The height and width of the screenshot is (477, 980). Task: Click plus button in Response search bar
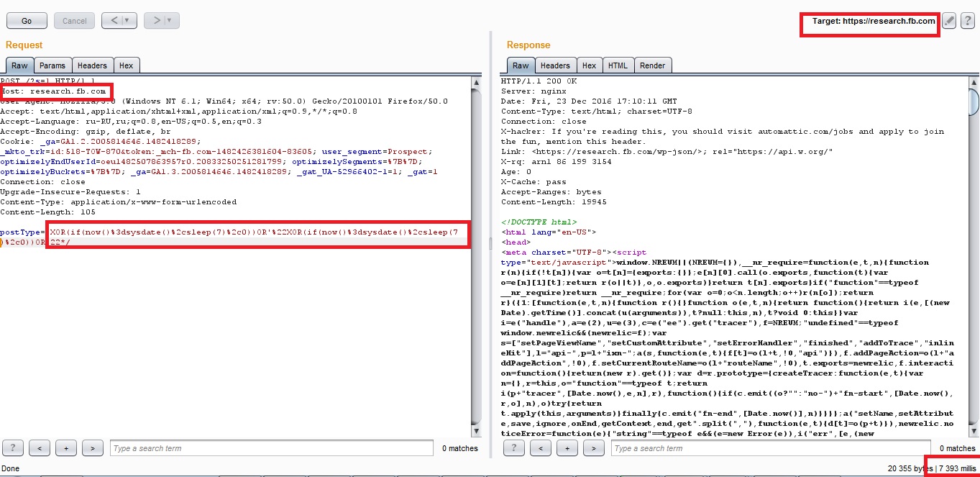coord(567,448)
